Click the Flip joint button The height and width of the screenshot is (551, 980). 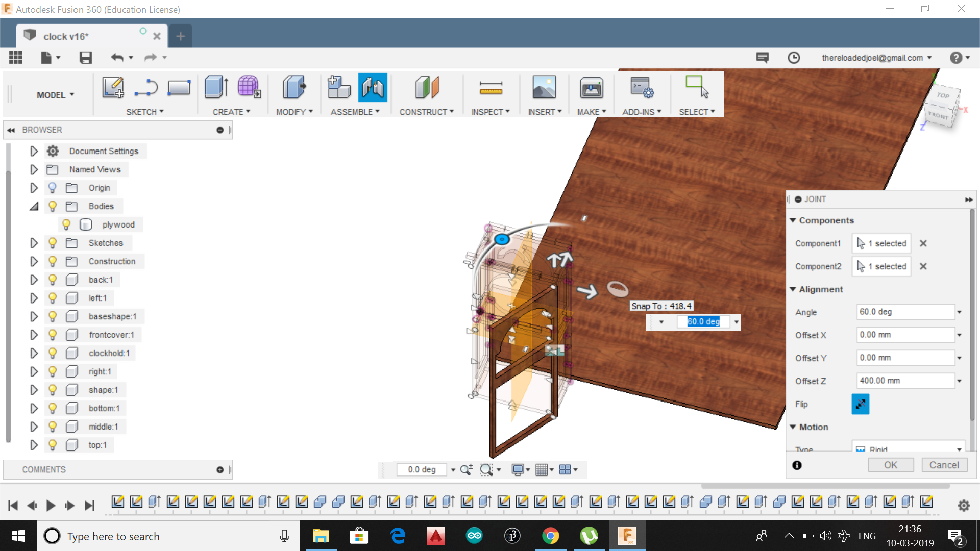[860, 404]
